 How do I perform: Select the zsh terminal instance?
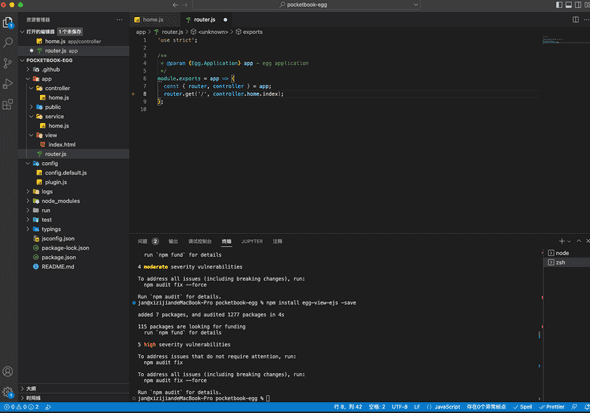[567, 262]
